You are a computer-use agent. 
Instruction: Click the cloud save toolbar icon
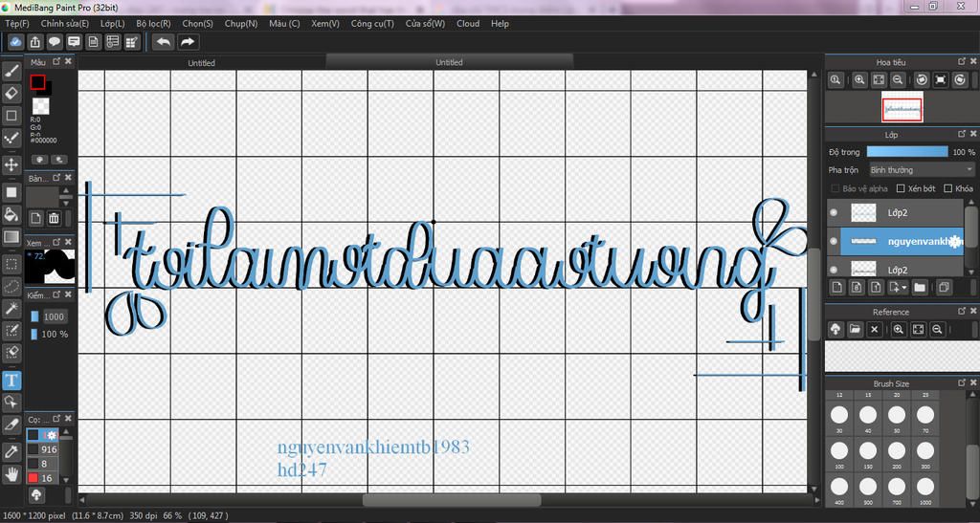click(16, 42)
